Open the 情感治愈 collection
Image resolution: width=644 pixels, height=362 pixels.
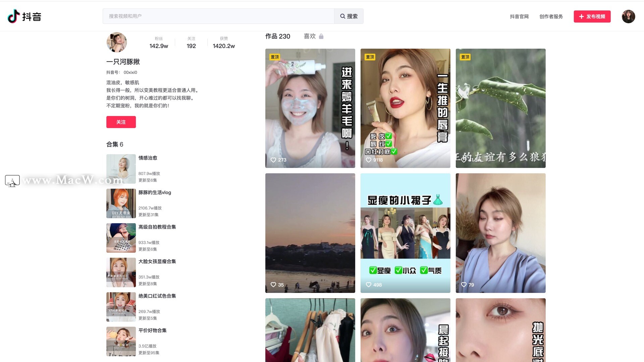coord(148,158)
